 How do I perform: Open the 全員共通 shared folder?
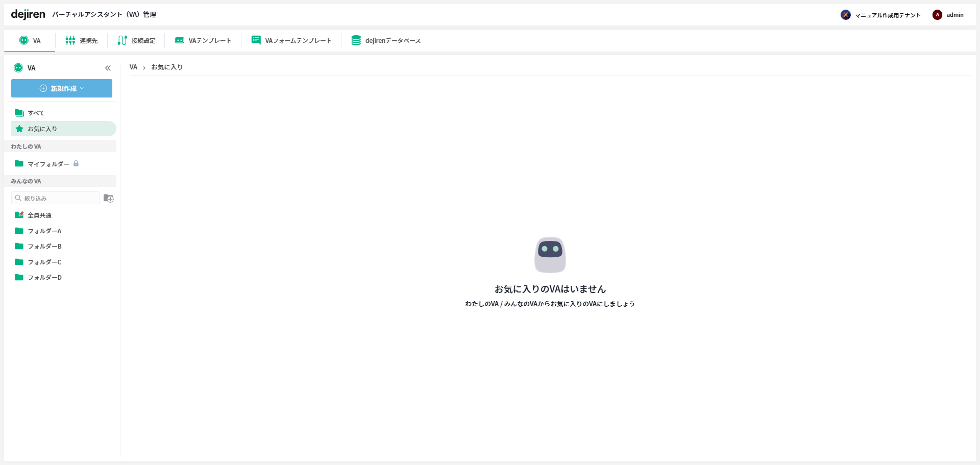pos(39,215)
